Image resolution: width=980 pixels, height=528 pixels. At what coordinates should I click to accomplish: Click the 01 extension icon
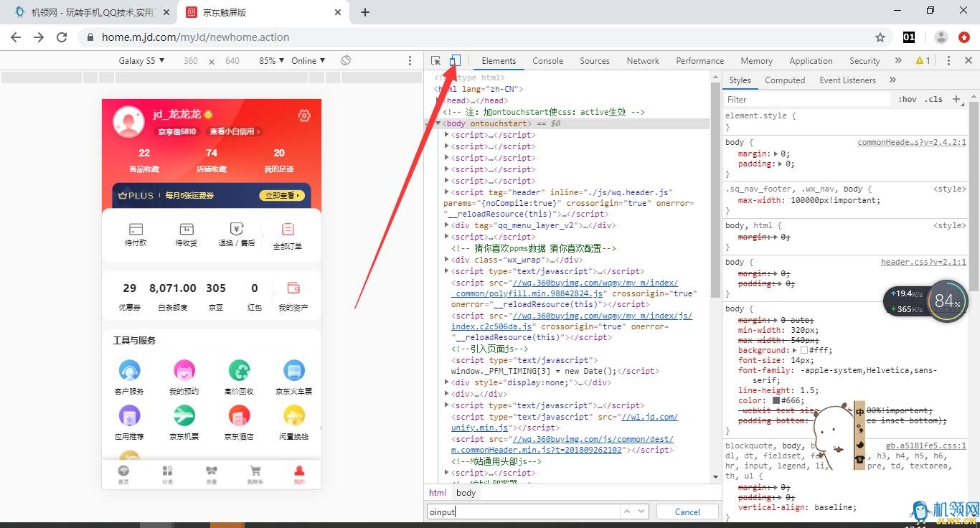pyautogui.click(x=909, y=37)
